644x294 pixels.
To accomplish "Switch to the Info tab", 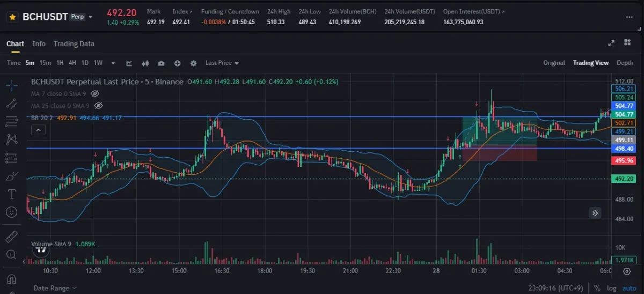I will tap(39, 44).
